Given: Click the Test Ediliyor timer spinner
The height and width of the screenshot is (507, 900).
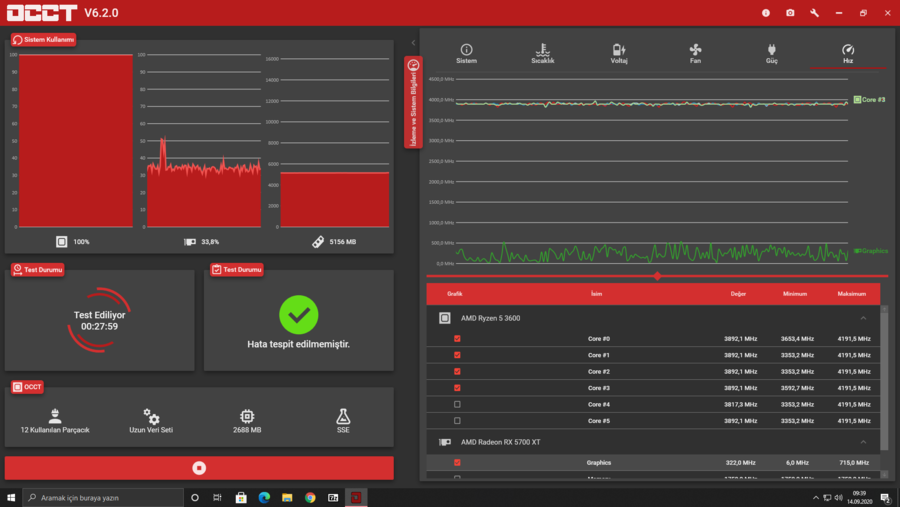Looking at the screenshot, I should [99, 320].
